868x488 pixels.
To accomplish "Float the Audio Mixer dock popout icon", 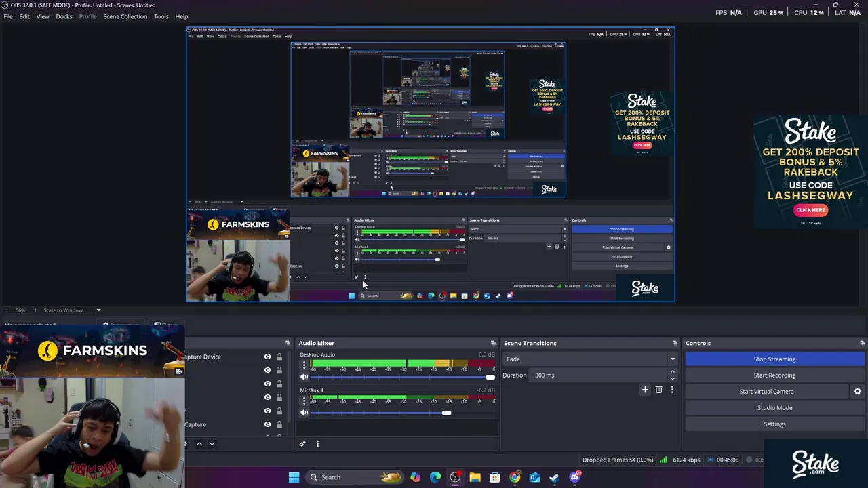I will click(x=493, y=343).
